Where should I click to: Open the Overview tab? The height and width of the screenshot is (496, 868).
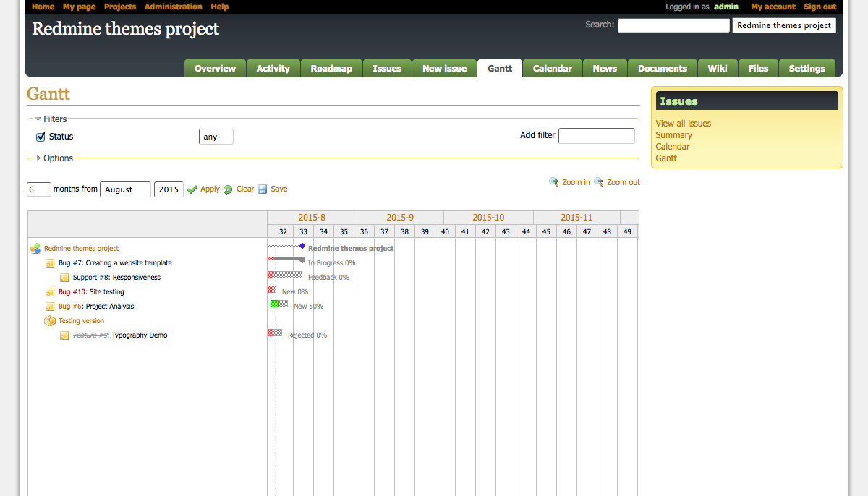pyautogui.click(x=216, y=69)
